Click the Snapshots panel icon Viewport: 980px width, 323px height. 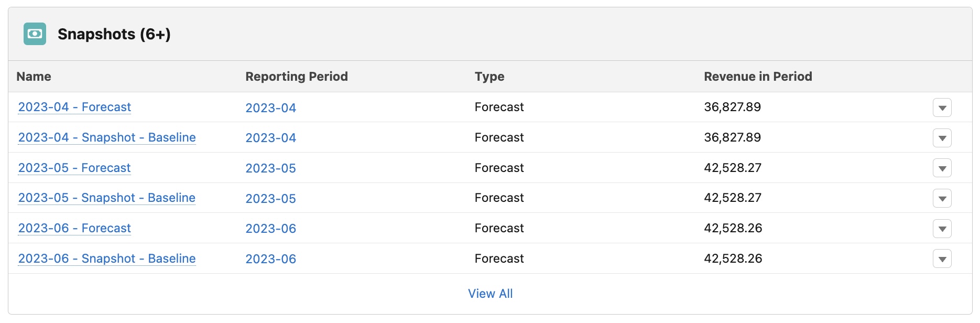[35, 34]
